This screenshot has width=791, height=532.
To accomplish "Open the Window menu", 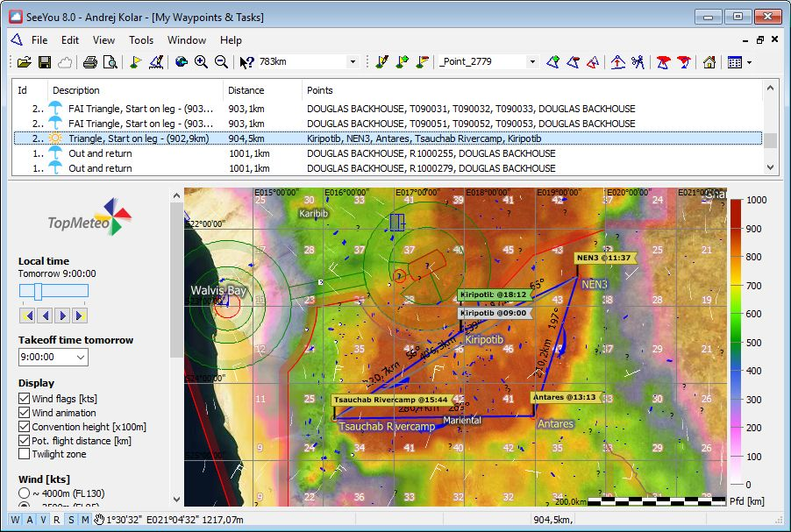I will click(187, 39).
